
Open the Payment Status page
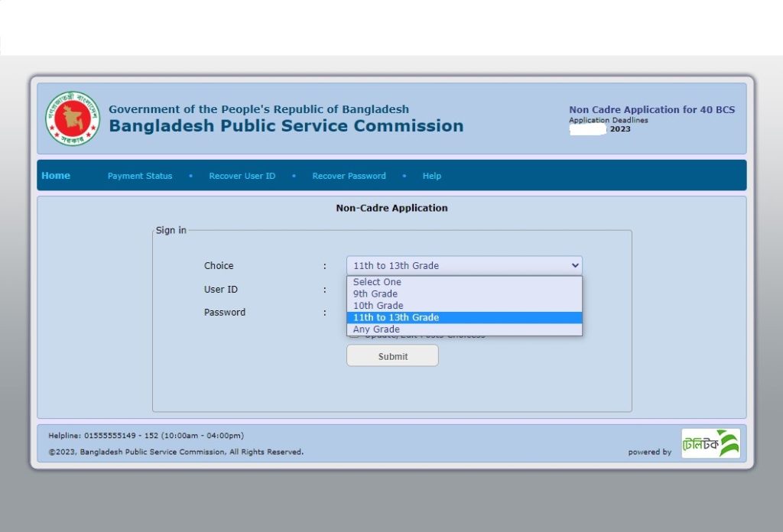coord(140,176)
